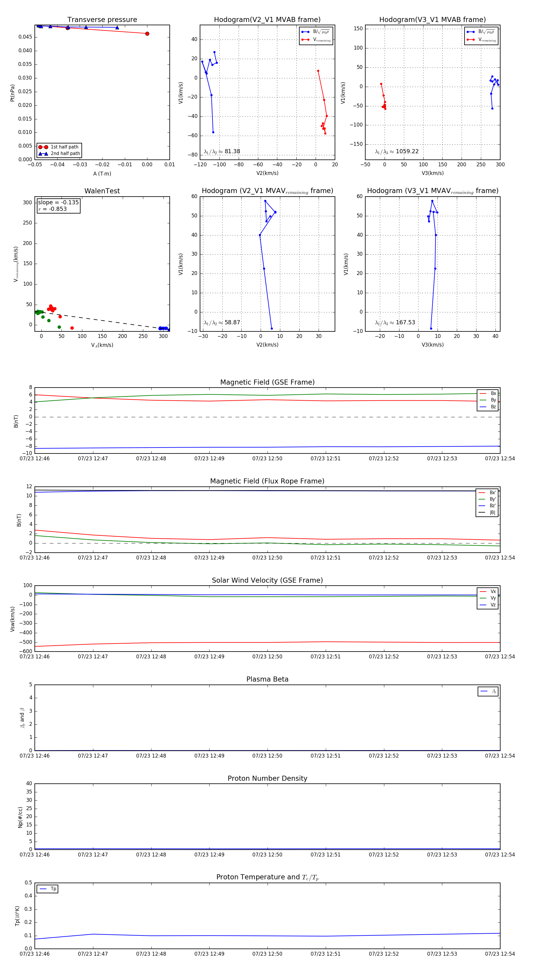Click the 'V_A(km/s)' axis label in WalenTest

[x=102, y=345]
